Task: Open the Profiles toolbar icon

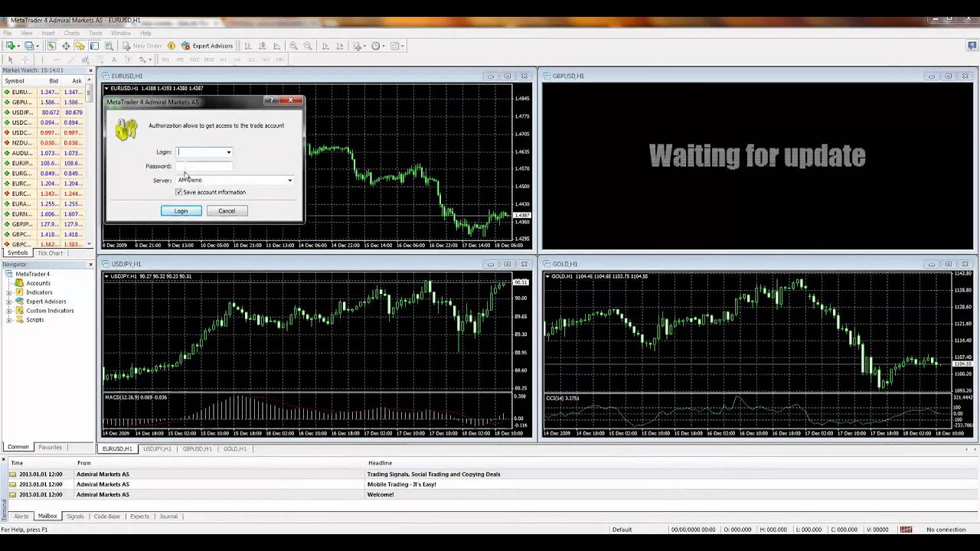Action: [x=29, y=46]
